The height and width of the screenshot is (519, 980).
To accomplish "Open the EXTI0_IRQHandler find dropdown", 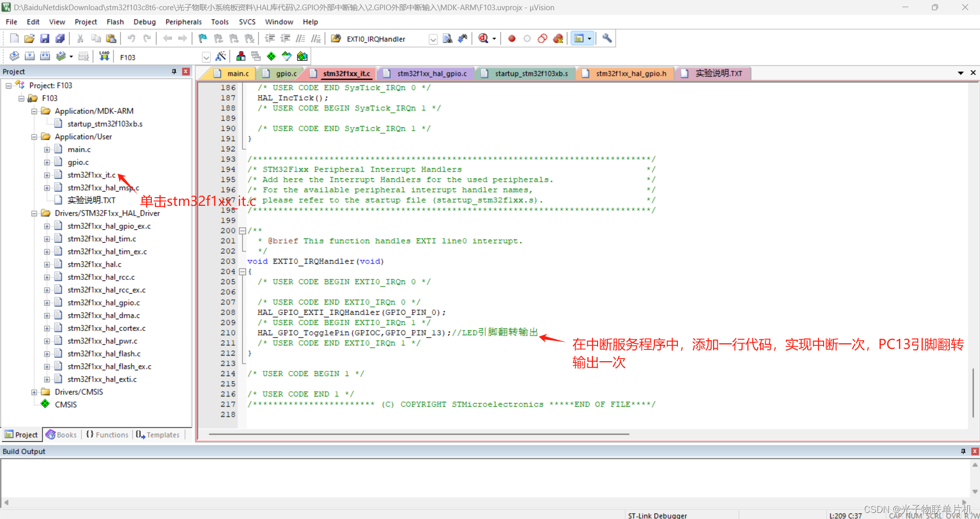I will pyautogui.click(x=433, y=39).
